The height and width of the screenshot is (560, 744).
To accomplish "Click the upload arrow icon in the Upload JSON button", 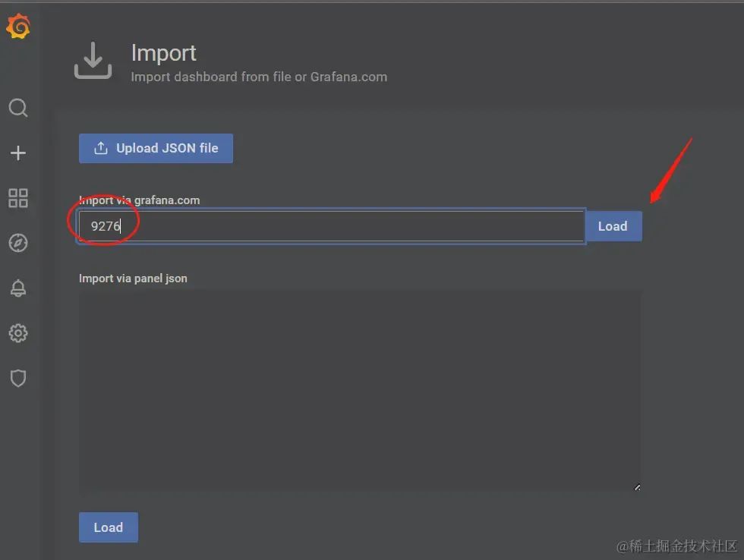I will pyautogui.click(x=100, y=149).
